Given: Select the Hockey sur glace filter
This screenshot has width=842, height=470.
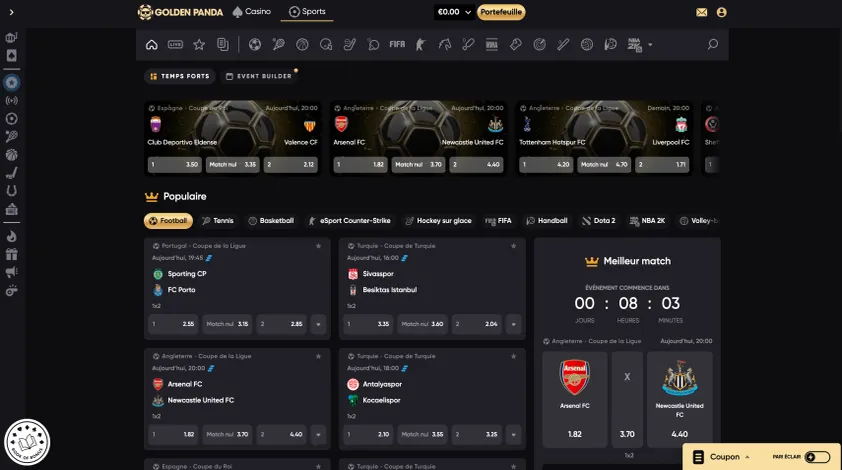Looking at the screenshot, I should [x=438, y=221].
